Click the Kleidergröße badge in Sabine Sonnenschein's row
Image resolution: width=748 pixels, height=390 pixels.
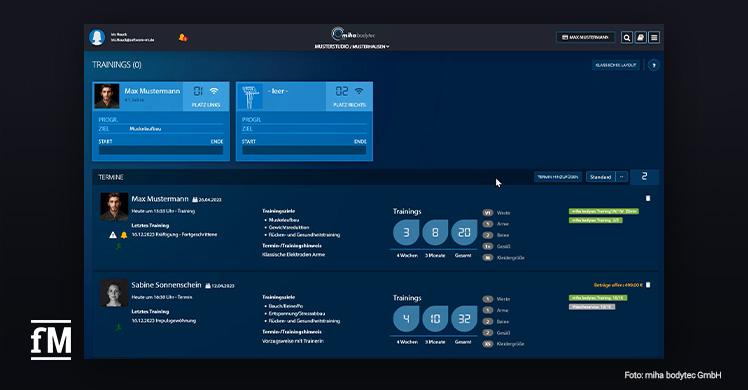488,344
